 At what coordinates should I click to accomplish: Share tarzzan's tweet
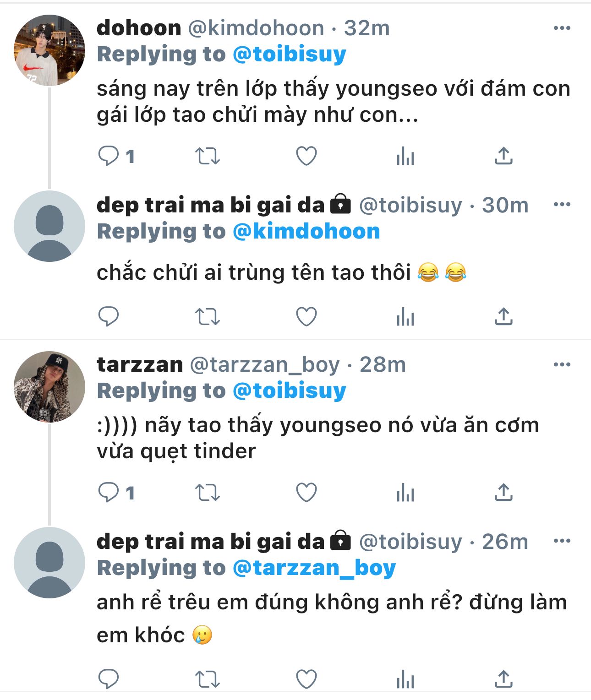[503, 493]
